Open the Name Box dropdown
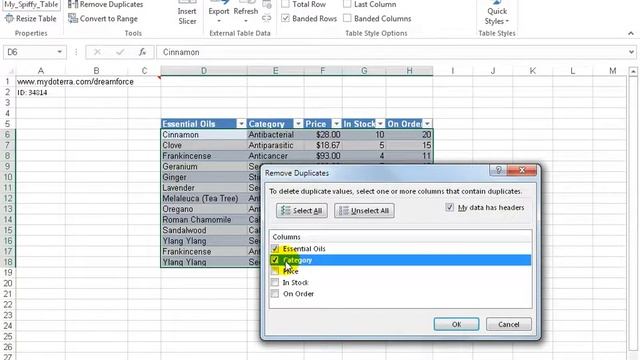 (60, 52)
